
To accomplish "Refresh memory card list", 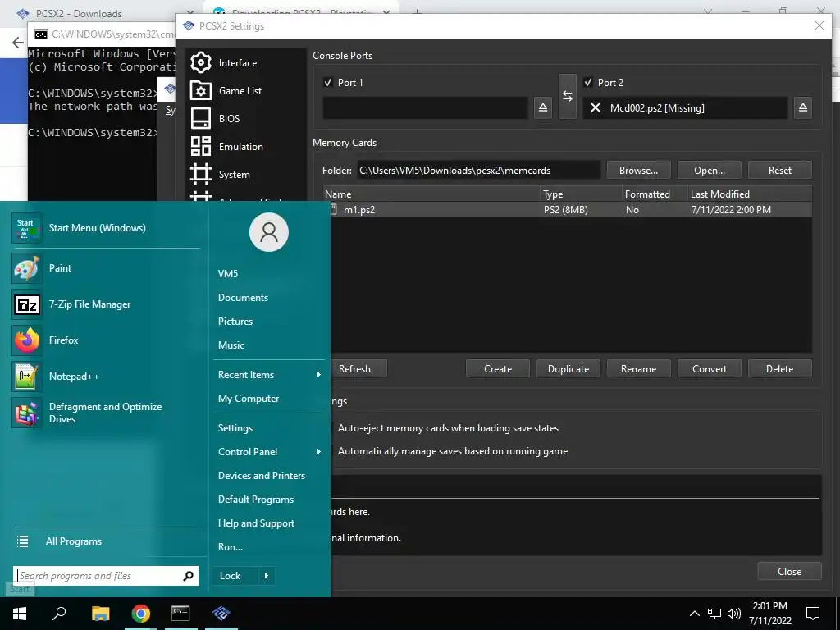I will 354,368.
